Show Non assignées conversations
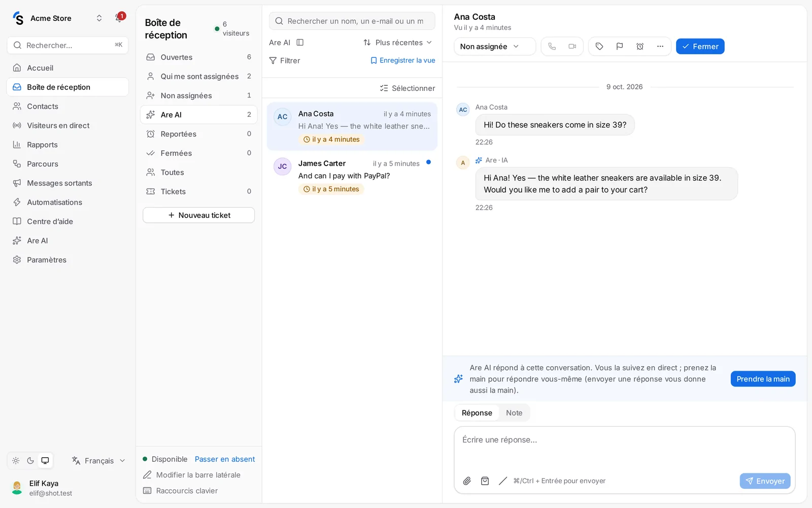812x508 pixels. point(198,96)
